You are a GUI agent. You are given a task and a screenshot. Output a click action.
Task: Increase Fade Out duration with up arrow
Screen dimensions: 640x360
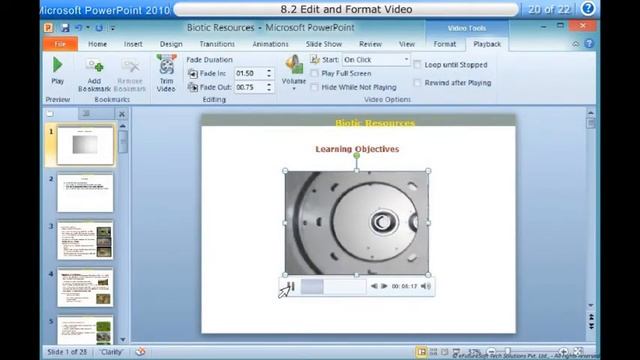(269, 84)
